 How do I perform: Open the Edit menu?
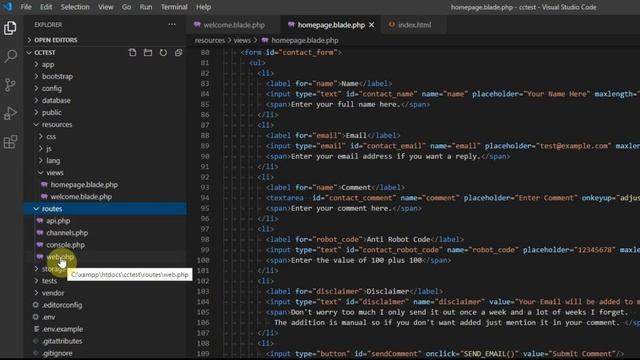[46, 7]
